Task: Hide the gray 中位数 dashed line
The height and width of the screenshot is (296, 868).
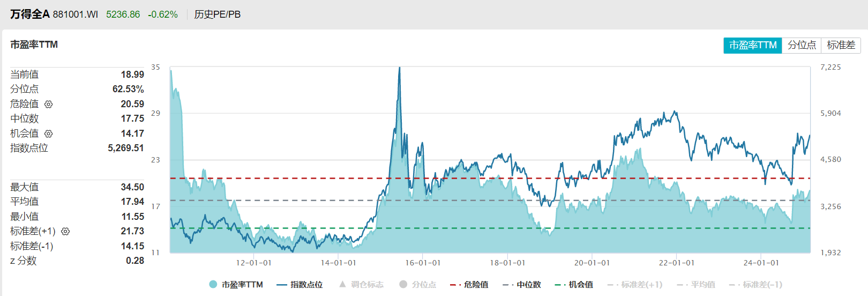Action: pos(522,285)
